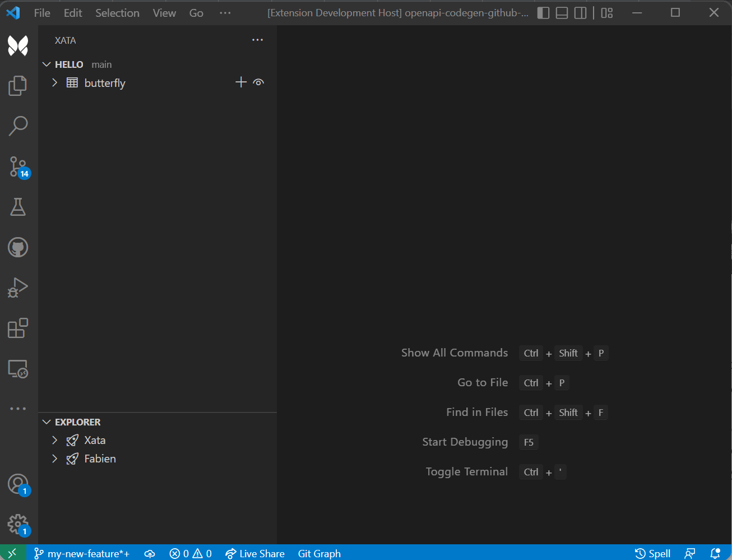The image size is (732, 560).
Task: Open Git Graph from status bar
Action: pyautogui.click(x=319, y=554)
